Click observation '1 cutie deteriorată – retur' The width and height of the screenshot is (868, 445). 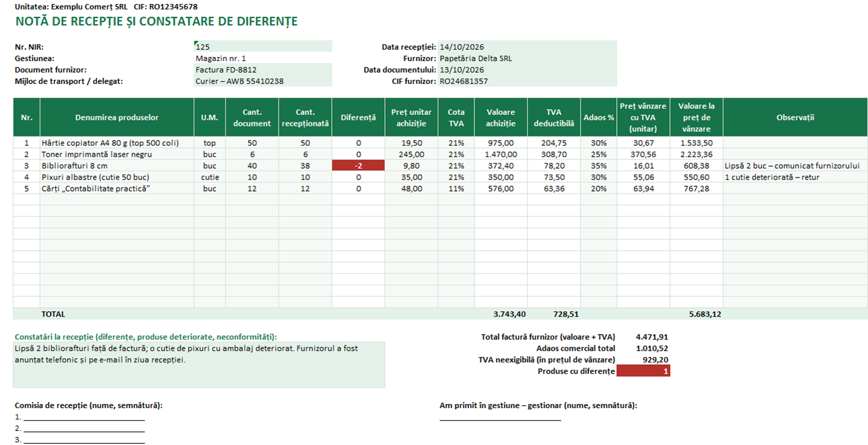795,177
